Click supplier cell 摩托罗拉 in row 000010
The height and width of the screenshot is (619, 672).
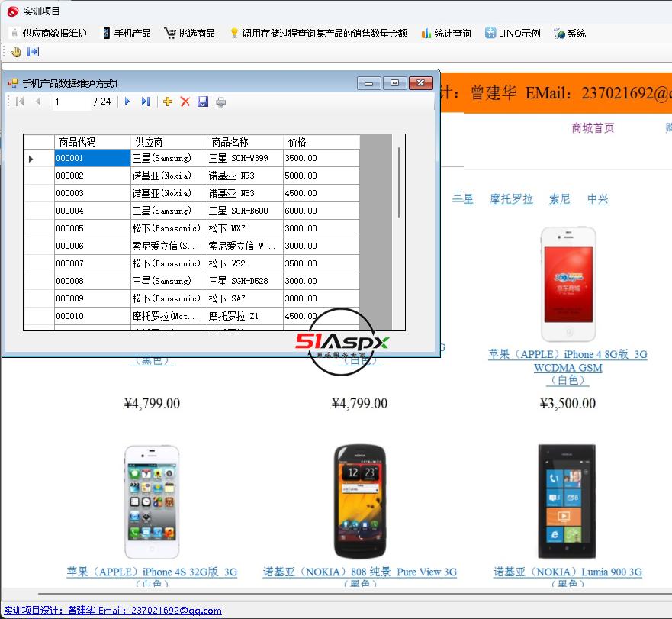[x=169, y=317]
